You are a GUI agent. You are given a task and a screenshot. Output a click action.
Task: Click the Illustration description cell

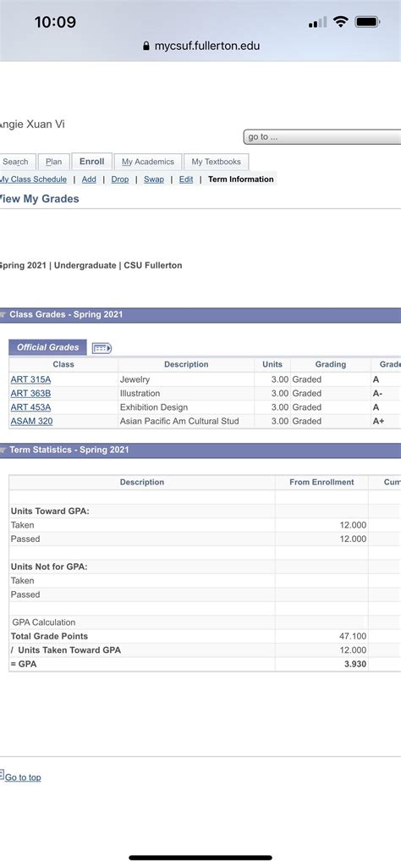point(186,394)
